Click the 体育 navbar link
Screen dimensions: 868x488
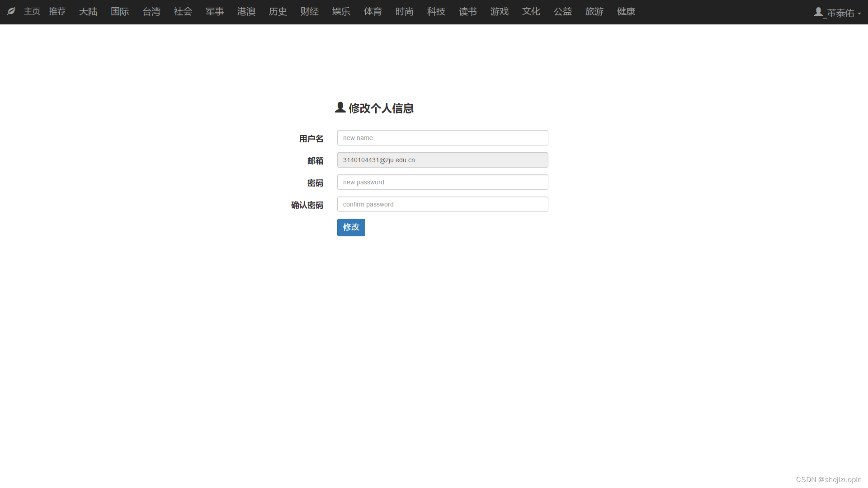373,11
